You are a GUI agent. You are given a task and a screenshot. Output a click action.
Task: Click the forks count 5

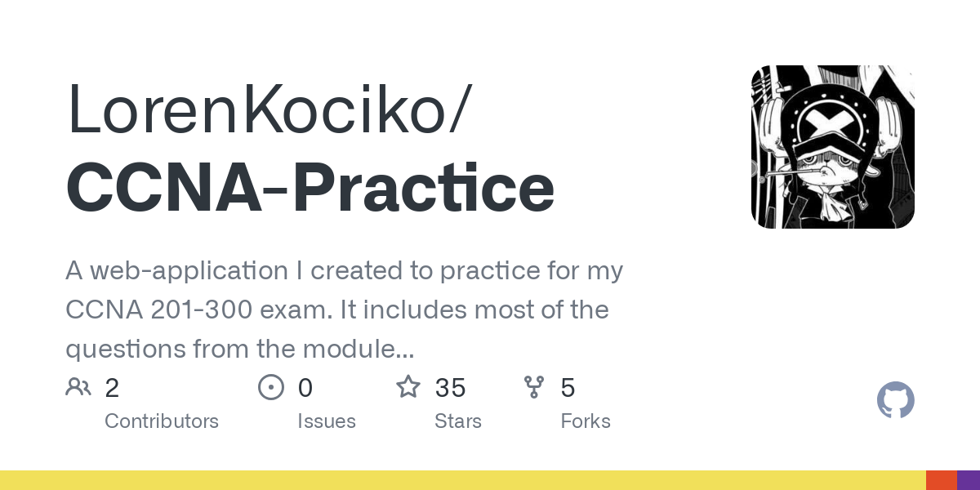click(568, 388)
